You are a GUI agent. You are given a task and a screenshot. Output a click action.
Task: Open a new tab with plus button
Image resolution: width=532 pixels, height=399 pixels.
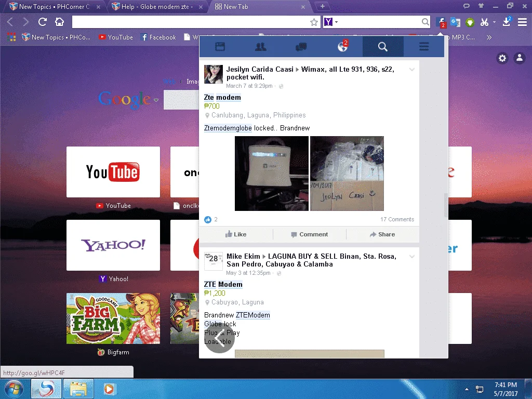(x=322, y=6)
